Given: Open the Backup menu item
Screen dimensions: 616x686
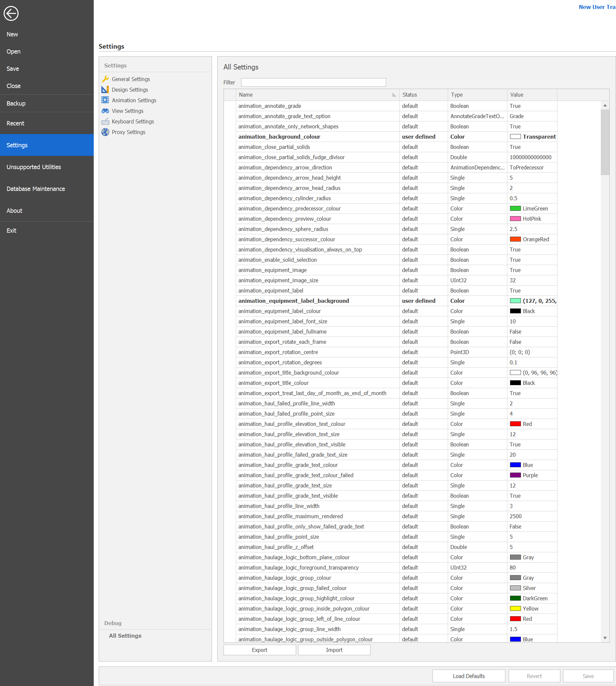Looking at the screenshot, I should coord(16,104).
